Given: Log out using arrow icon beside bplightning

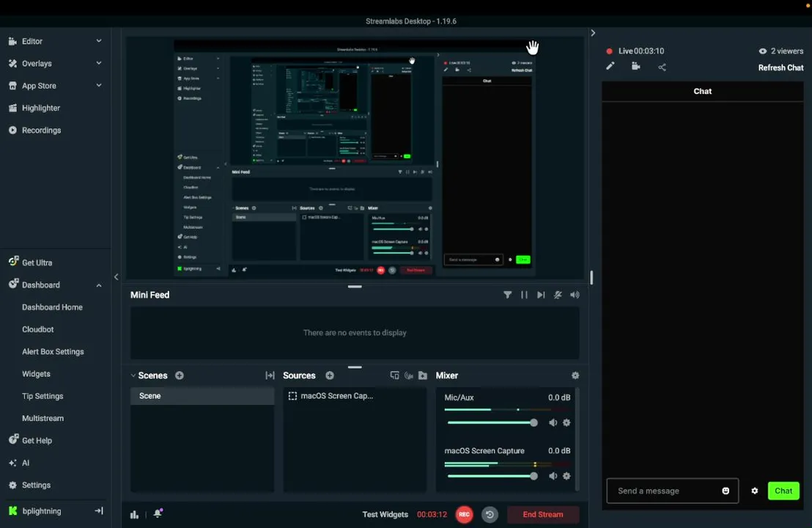Looking at the screenshot, I should coord(98,511).
